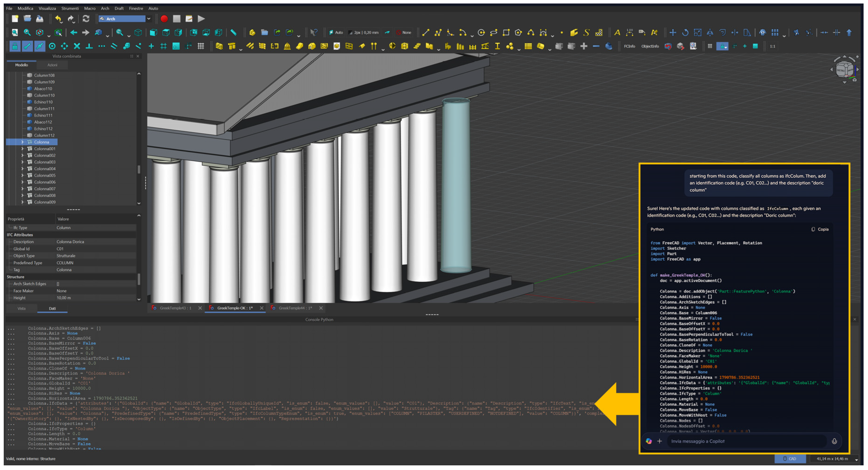The width and height of the screenshot is (868, 470).
Task: Toggle the snap grid visibility button
Action: 201,46
